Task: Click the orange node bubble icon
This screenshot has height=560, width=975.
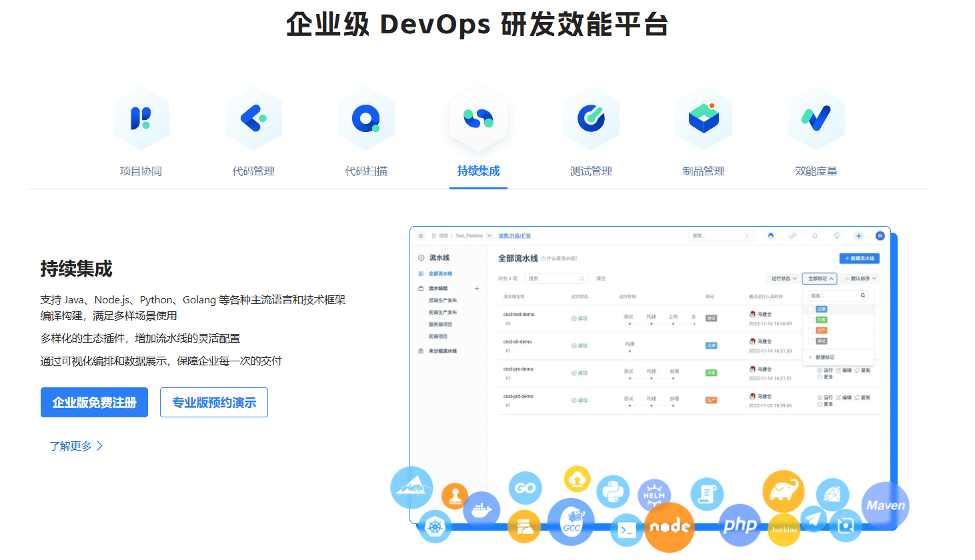Action: pos(670,527)
